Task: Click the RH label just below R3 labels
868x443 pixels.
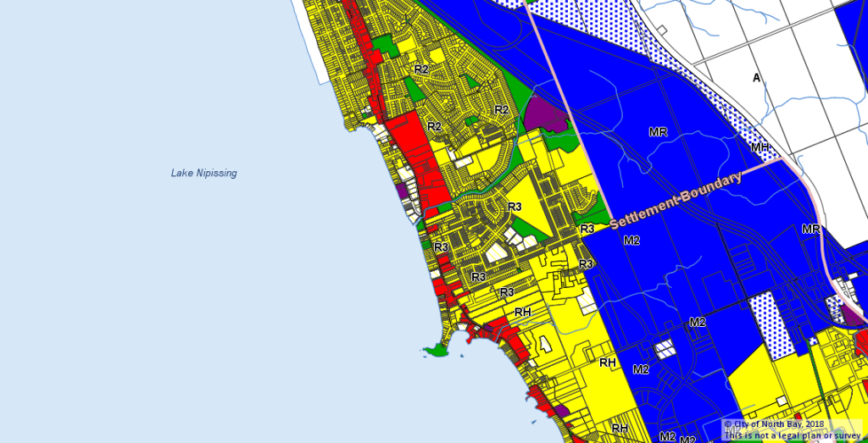Action: (523, 312)
